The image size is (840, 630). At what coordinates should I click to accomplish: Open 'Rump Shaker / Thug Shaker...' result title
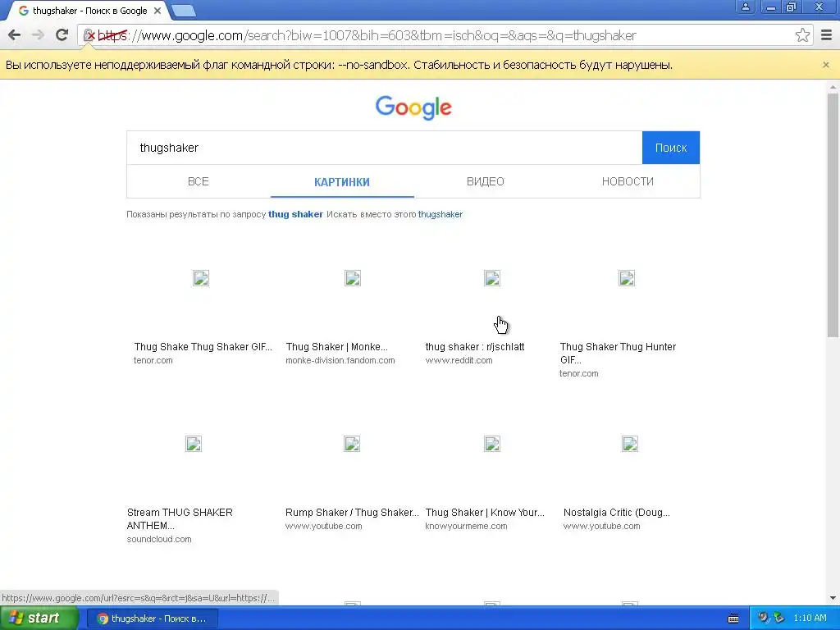pyautogui.click(x=352, y=513)
